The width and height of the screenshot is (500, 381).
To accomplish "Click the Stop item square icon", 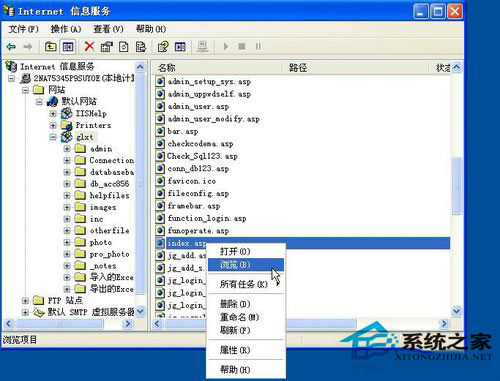I will click(x=242, y=46).
